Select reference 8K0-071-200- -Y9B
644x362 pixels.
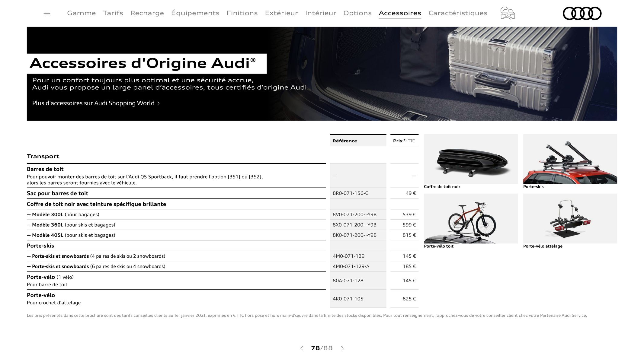[354, 235]
